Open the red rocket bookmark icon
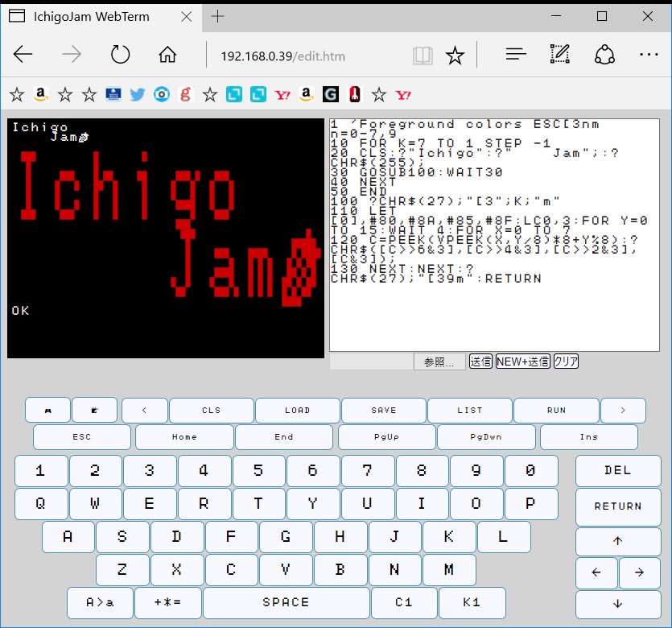 pos(354,94)
